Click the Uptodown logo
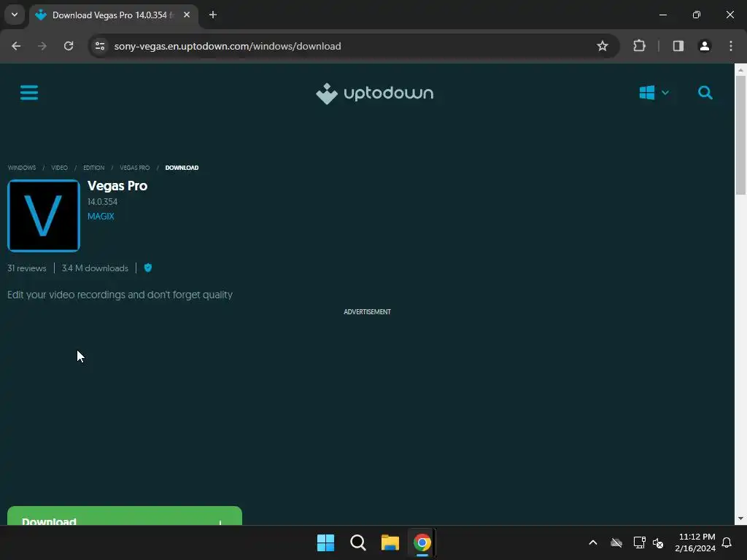Viewport: 747px width, 560px height. point(374,93)
